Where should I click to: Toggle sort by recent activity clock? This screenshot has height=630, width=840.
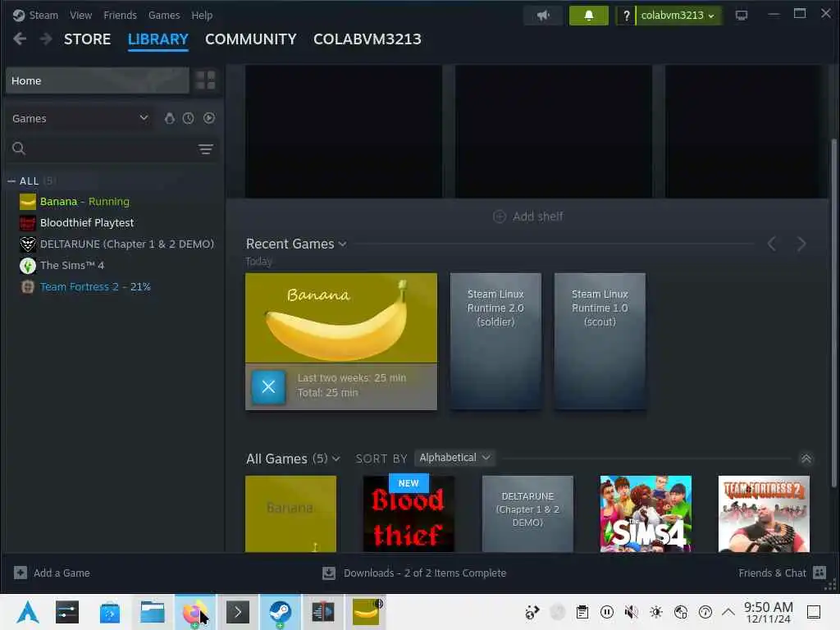pos(188,118)
